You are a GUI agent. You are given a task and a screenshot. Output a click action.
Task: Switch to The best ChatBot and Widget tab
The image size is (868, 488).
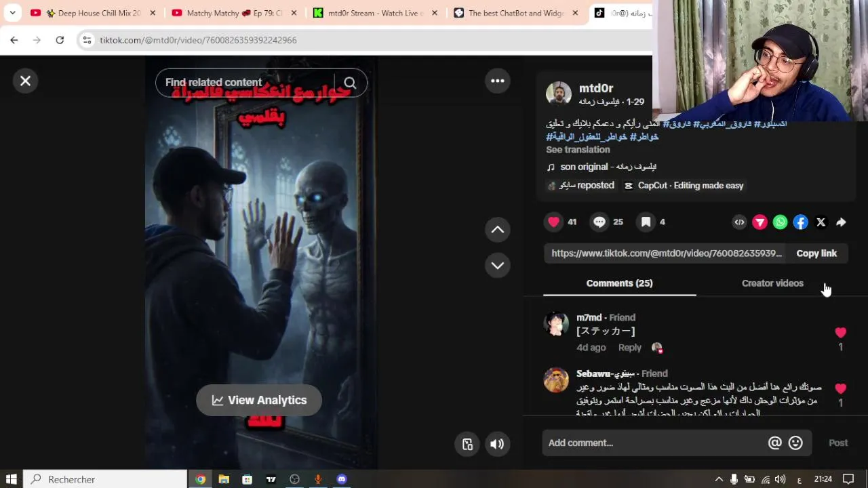(x=515, y=13)
